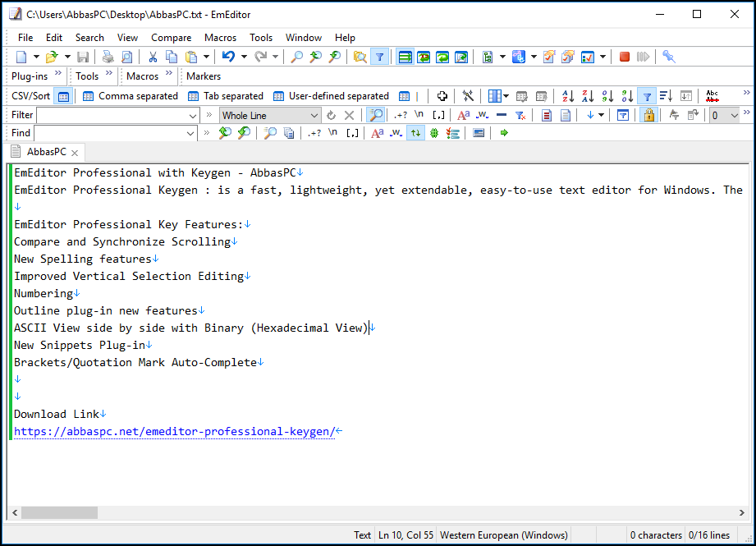
Task: Click the Bookmark lines icon in Filter bar
Action: click(546, 115)
